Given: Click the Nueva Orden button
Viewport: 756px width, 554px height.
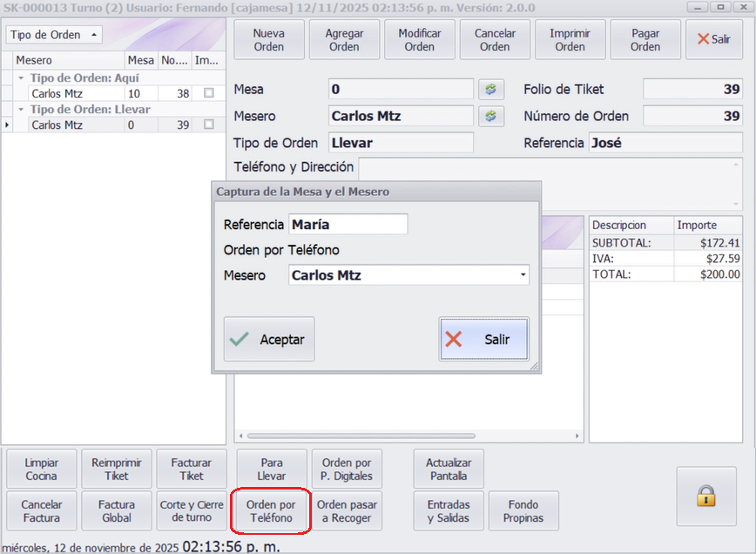Looking at the screenshot, I should tap(269, 40).
